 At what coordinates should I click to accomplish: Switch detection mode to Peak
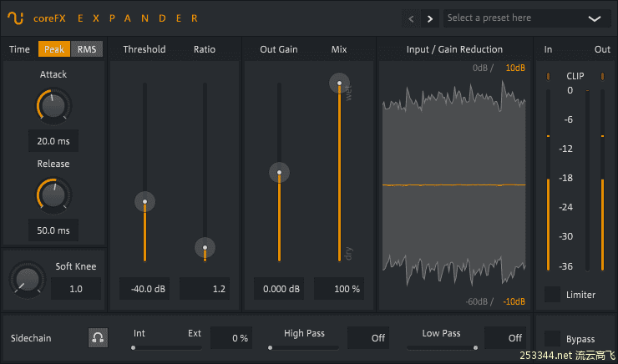tap(54, 49)
